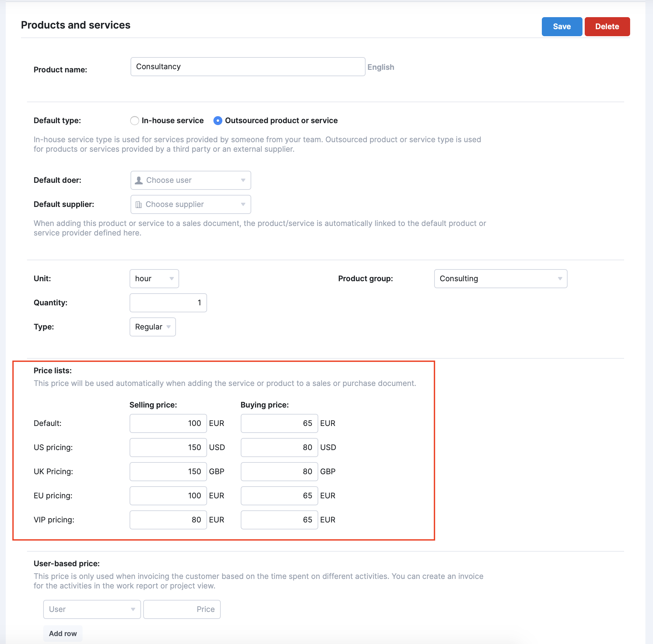Screen dimensions: 653x644
Task: Open the Type dropdown showing Regular
Action: pos(152,327)
